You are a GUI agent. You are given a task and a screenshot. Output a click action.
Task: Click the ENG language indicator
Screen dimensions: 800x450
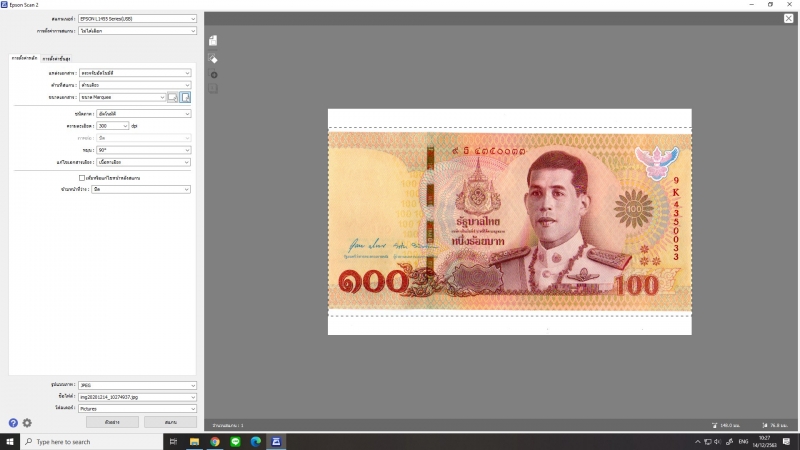click(743, 442)
